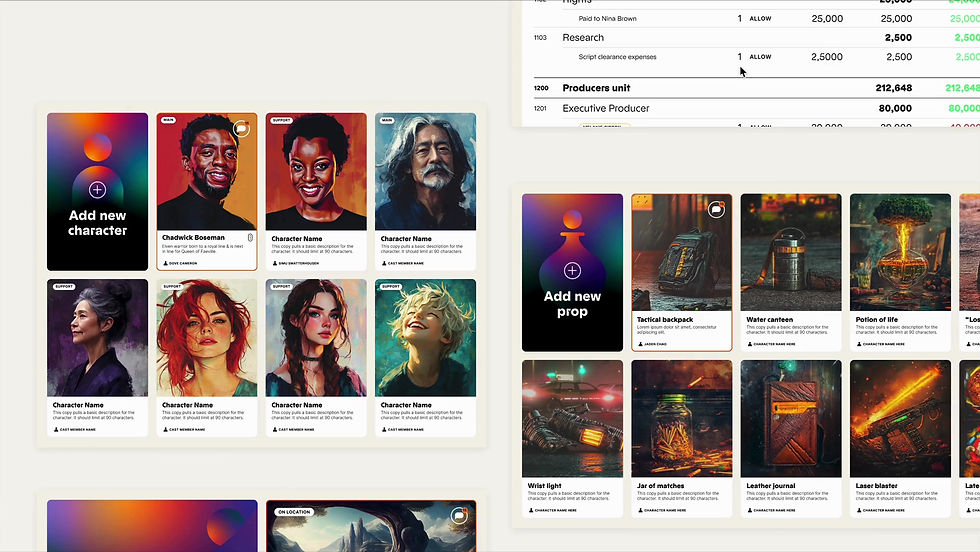Viewport: 980px width, 552px height.
Task: Click cast member icon on Potion of life card
Action: (859, 344)
